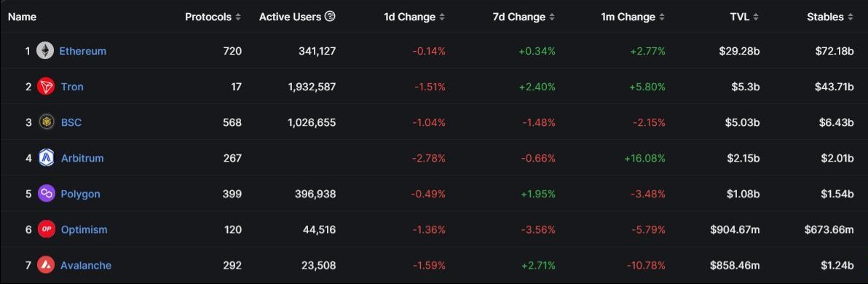This screenshot has height=284, width=868.
Task: Click the red Tron logo icon
Action: [46, 87]
